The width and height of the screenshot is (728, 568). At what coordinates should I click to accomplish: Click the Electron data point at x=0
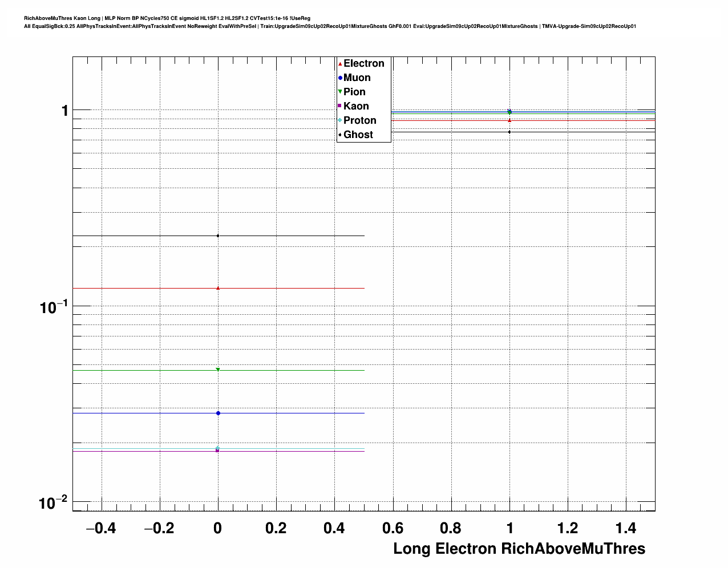pos(218,288)
